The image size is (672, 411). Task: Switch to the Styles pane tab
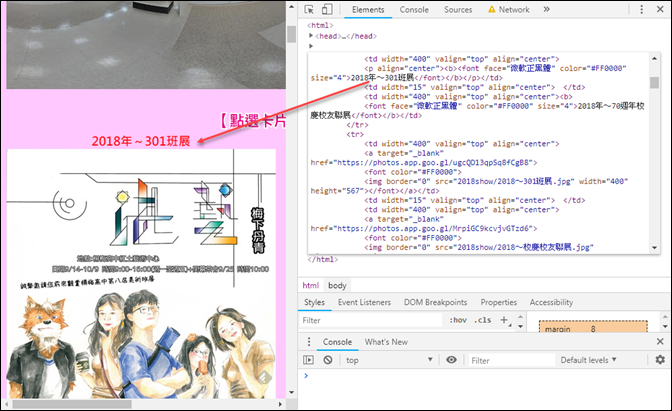(314, 302)
